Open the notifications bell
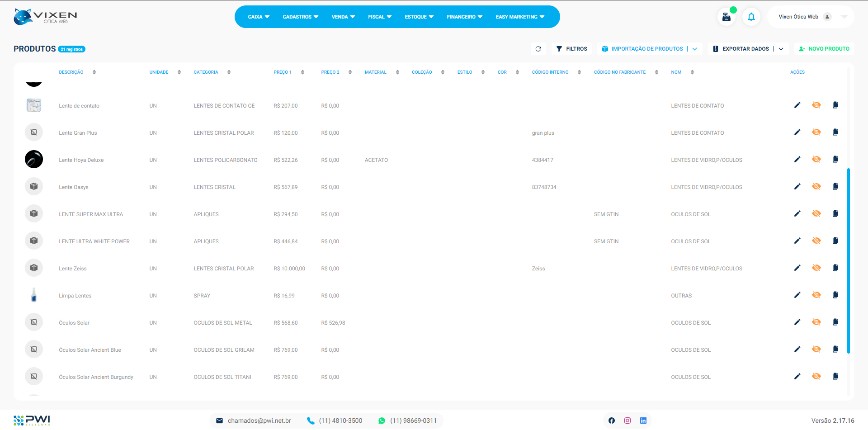 coord(751,17)
